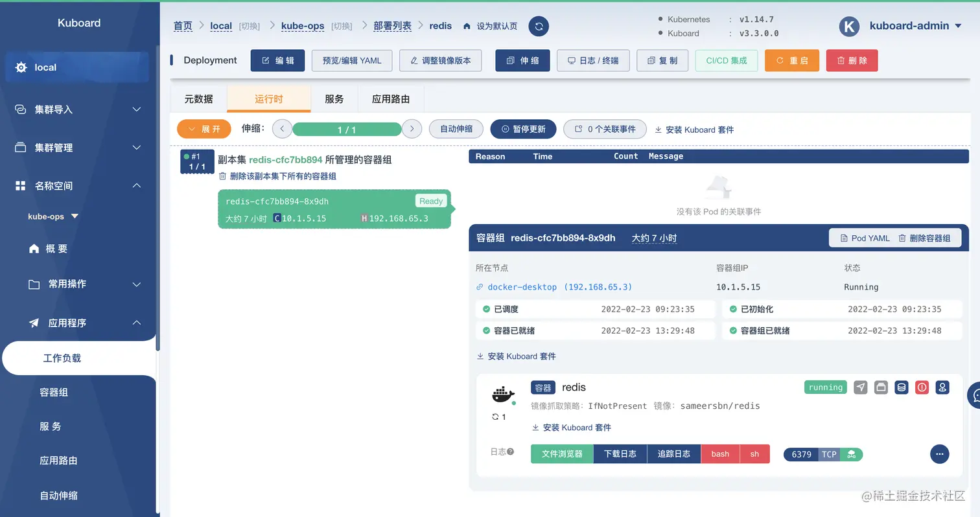Screen dimensions: 980x517
Task: Click 追踪日志 button
Action: pyautogui.click(x=674, y=454)
